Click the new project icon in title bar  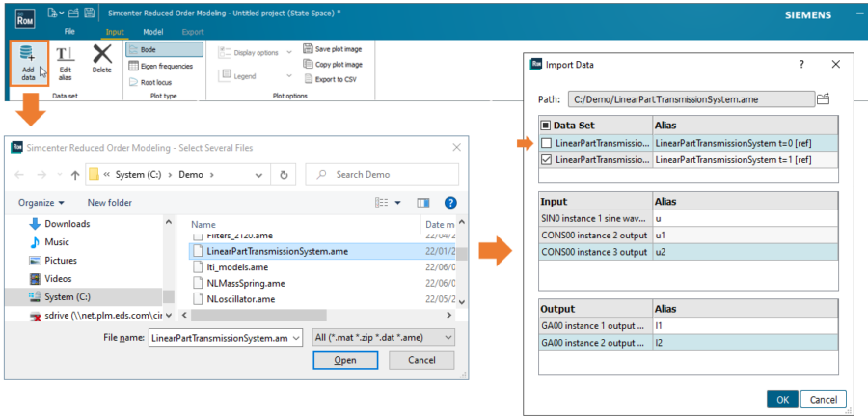pyautogui.click(x=55, y=13)
